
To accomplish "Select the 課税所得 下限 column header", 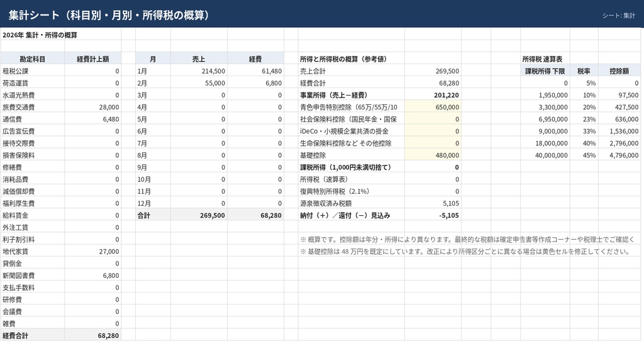I will pyautogui.click(x=545, y=71).
